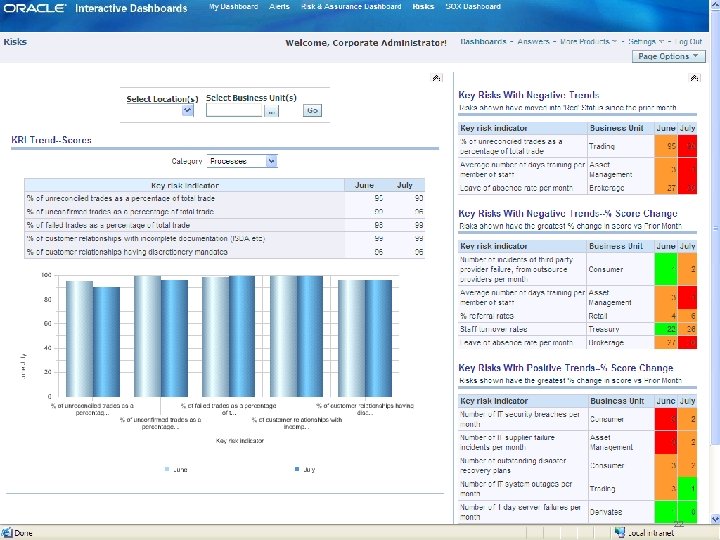Open the Alerts tab
The image size is (720, 540).
[279, 7]
